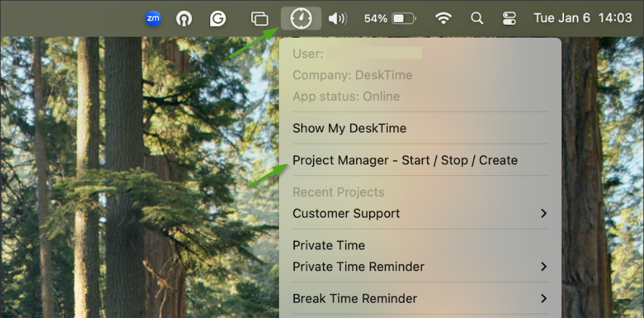Open the Zoom menu bar icon
This screenshot has width=644, height=318.
coord(154,18)
